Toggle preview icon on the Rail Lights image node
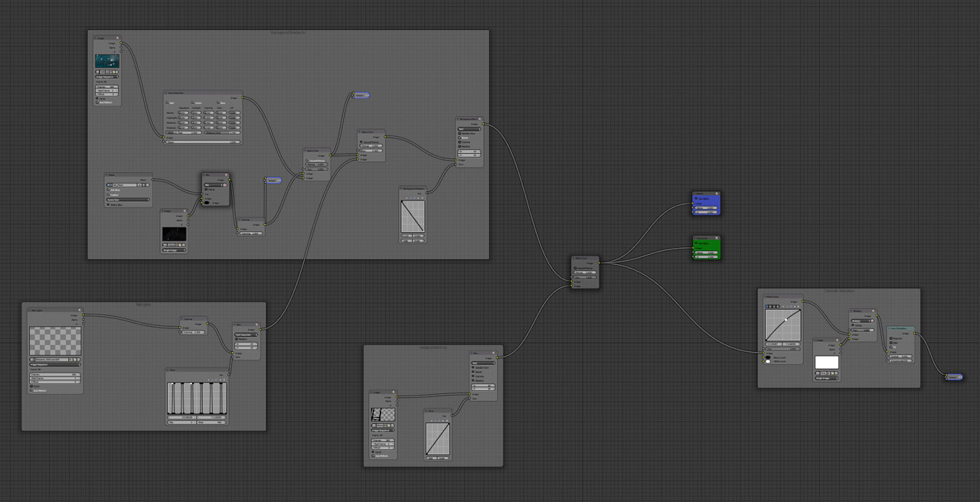 80,310
